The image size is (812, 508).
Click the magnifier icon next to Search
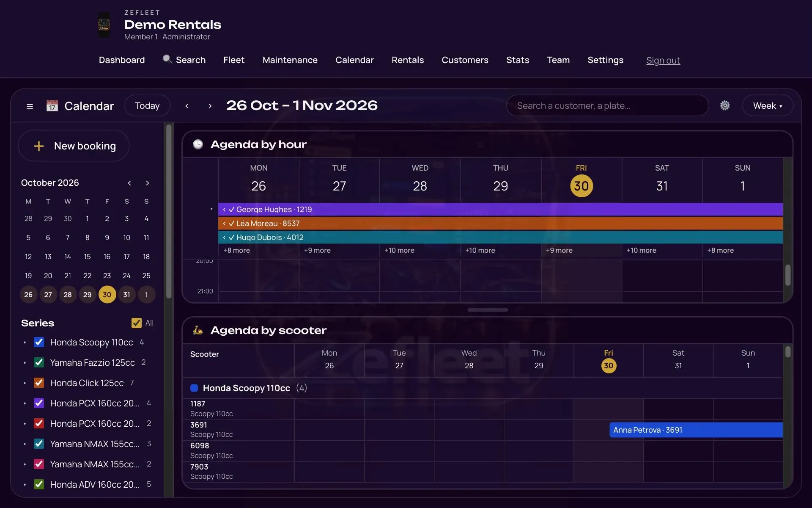click(x=167, y=59)
